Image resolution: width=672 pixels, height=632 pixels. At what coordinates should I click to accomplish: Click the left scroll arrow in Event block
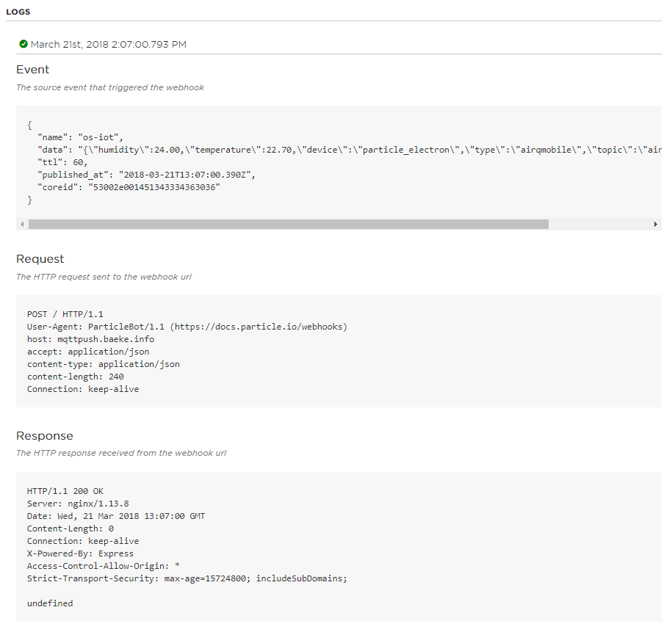(x=22, y=225)
